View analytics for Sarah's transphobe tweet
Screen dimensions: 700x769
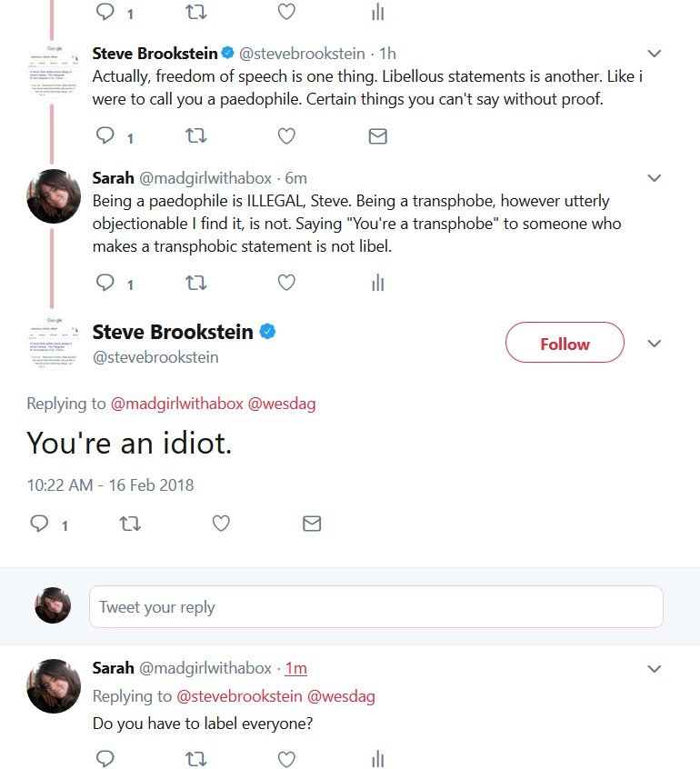point(377,284)
